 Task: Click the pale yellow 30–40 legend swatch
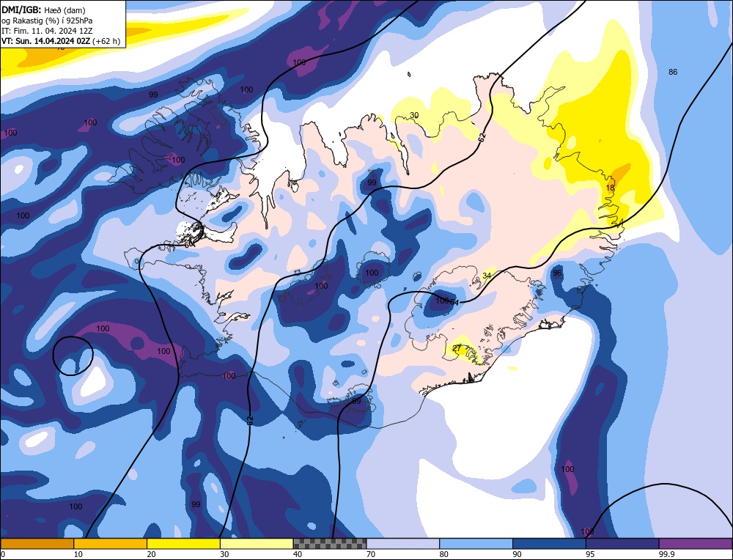257,543
